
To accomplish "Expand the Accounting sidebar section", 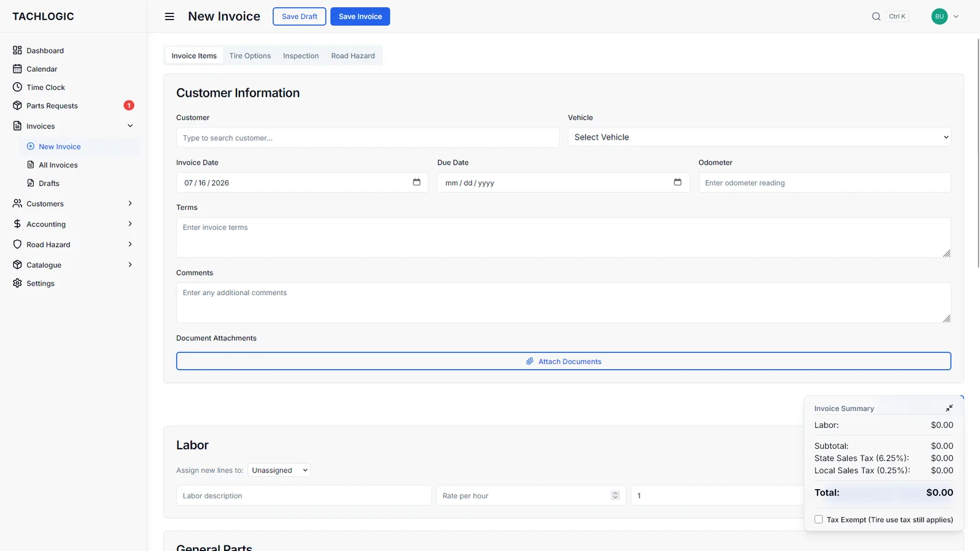I will tap(130, 223).
